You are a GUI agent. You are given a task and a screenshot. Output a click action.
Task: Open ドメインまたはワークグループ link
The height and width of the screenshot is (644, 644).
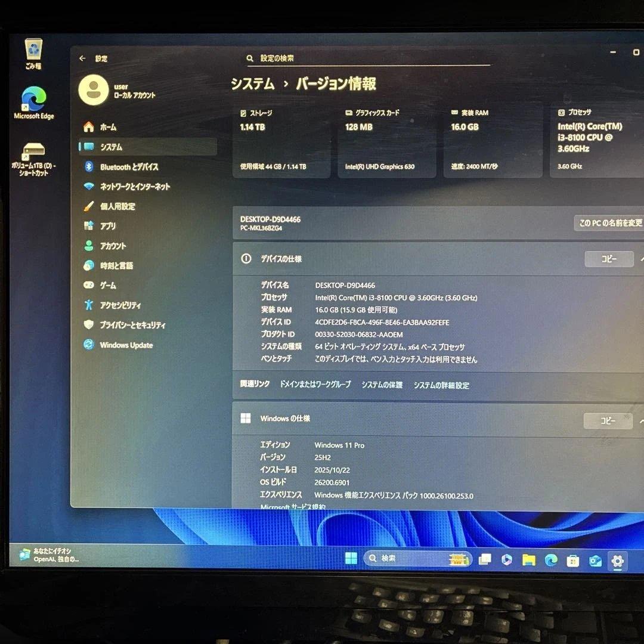pos(315,385)
